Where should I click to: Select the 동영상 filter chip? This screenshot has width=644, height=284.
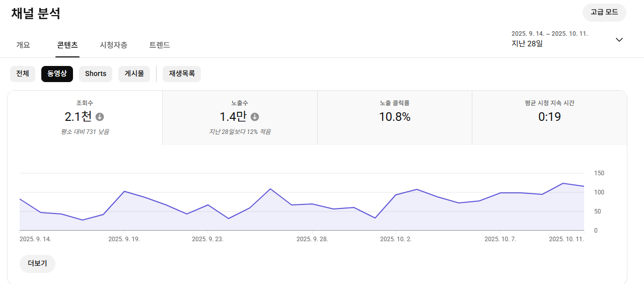(57, 74)
